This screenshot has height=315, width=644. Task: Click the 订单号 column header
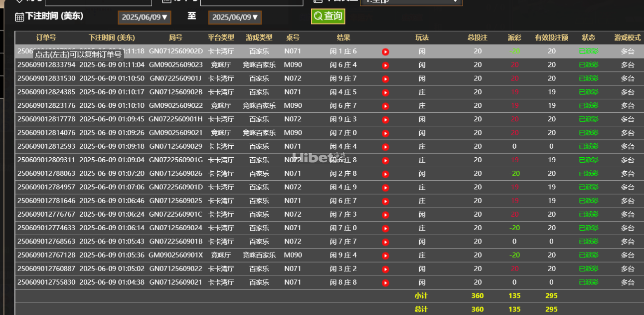(46, 38)
